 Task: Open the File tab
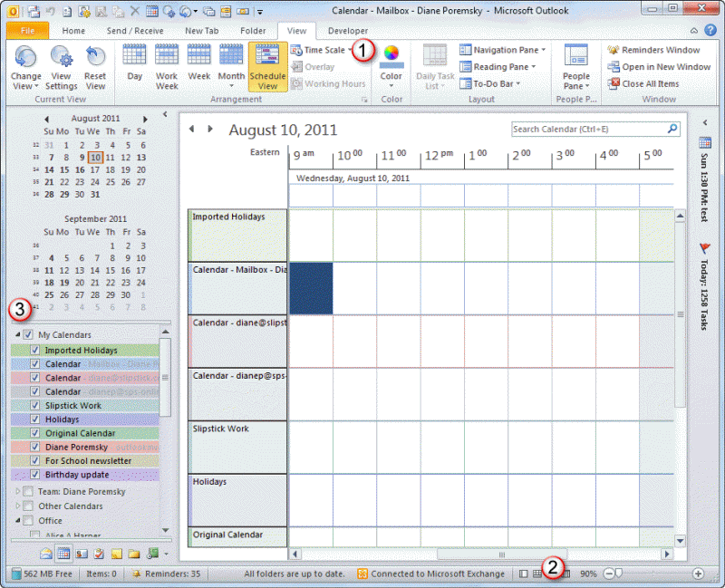(x=28, y=31)
